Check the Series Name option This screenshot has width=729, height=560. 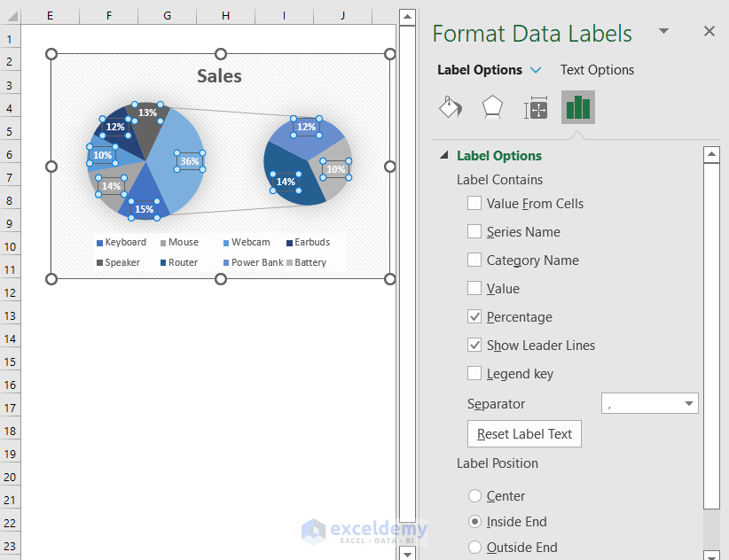coord(474,231)
